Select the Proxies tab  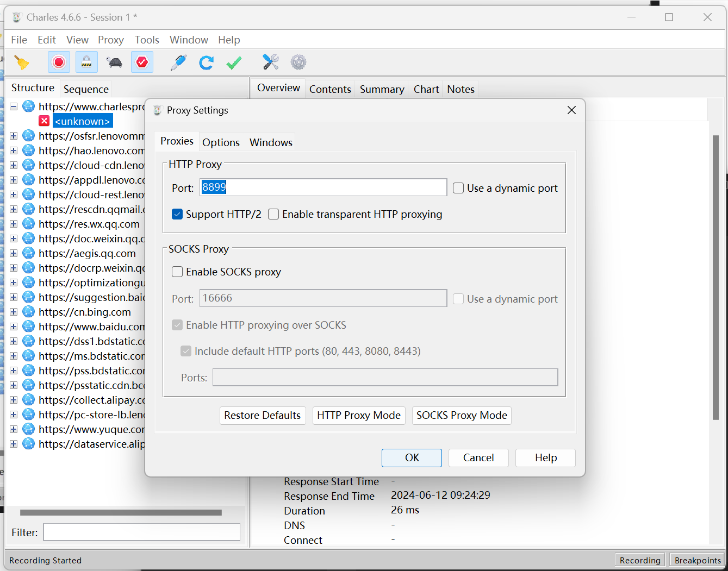click(177, 141)
